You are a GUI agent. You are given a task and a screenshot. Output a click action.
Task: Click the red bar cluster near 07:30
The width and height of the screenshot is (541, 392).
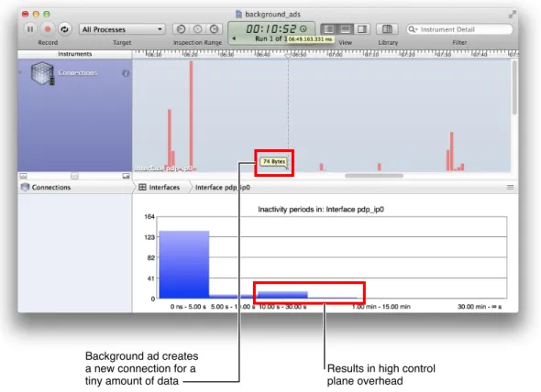click(x=455, y=151)
